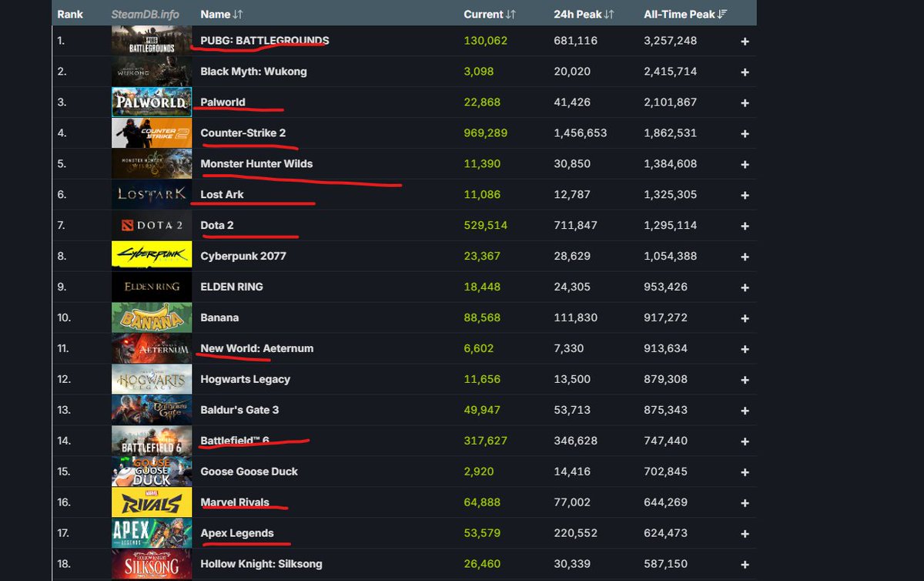Open the PUBG: BATTLEGROUNDS game link

click(x=265, y=40)
